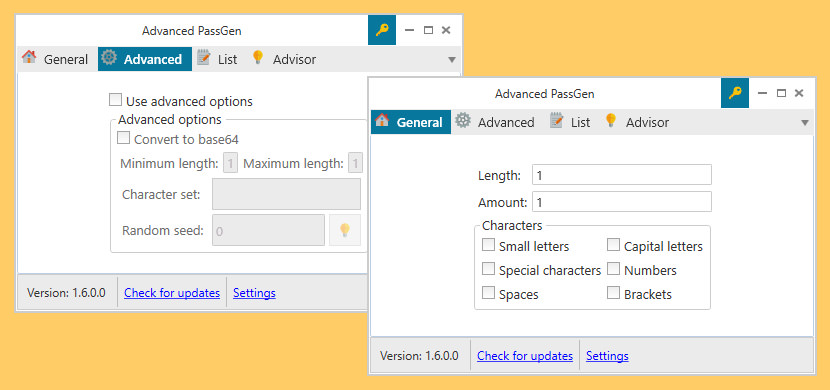Click the lightbulb icon on the front window Advisor tab
Viewport: 830px width, 390px height.
pyautogui.click(x=611, y=121)
